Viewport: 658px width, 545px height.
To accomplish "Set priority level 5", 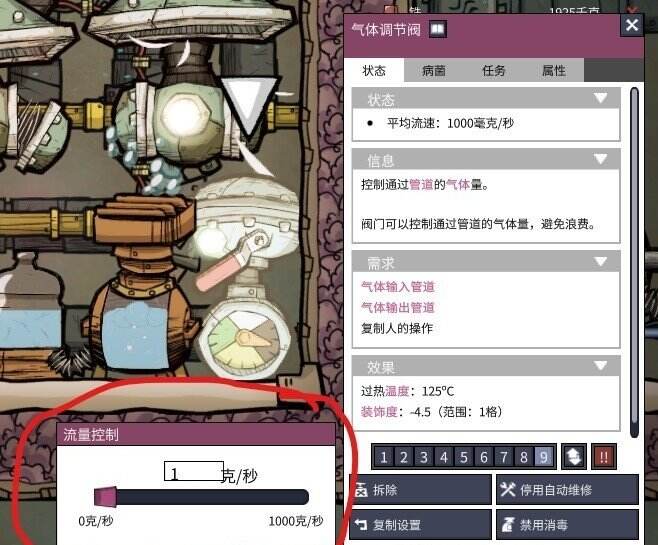I will (464, 457).
